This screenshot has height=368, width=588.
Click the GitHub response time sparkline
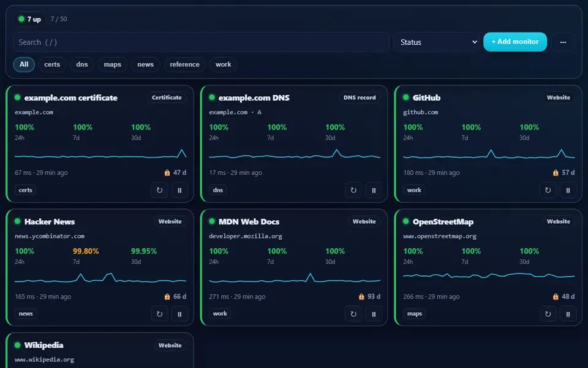[489, 154]
